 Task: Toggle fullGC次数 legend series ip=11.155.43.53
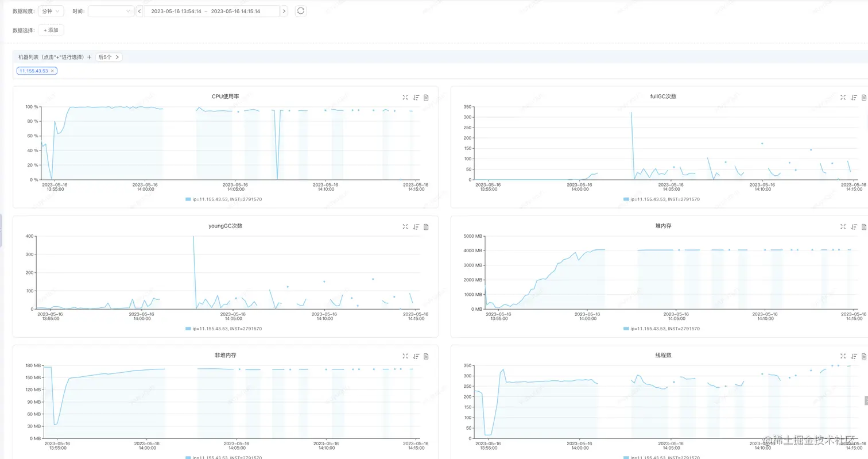[661, 199]
